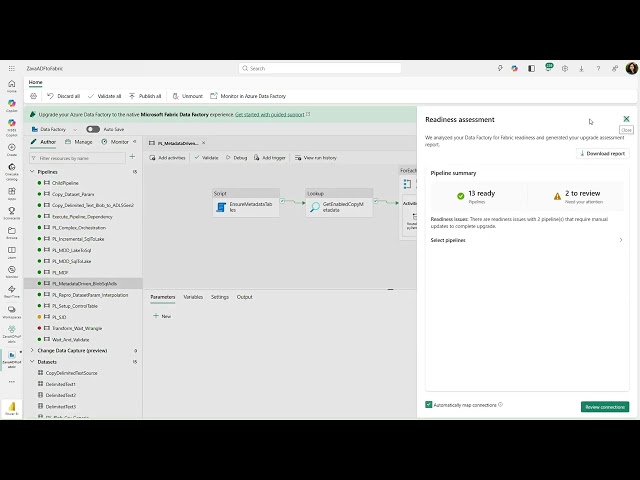Viewport: 640px width, 480px height.
Task: Open Browse folder icon in left rail
Action: [12, 233]
